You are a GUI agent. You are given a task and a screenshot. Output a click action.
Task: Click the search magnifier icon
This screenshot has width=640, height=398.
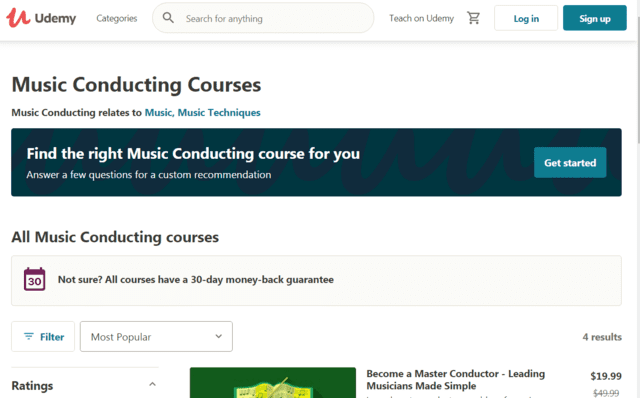pyautogui.click(x=168, y=18)
